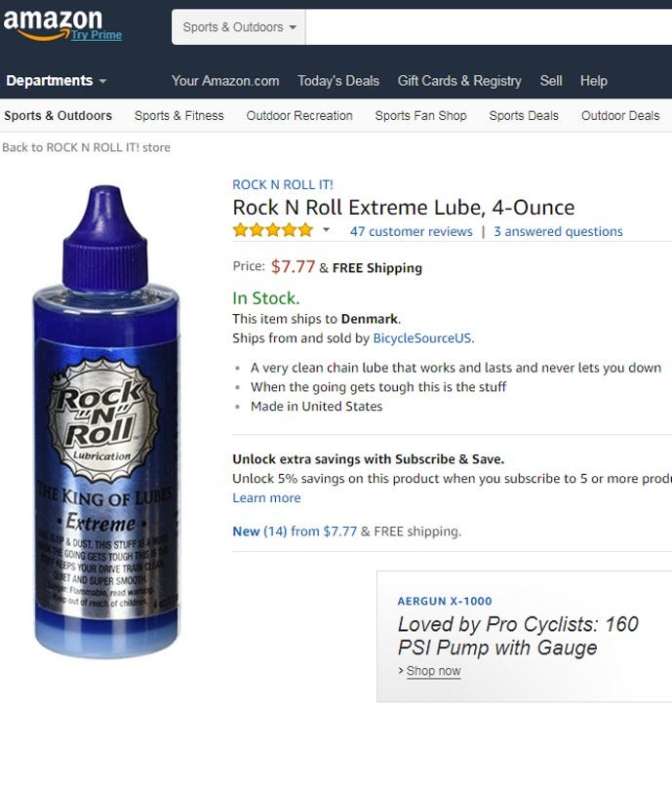Click the Try Prime link
This screenshot has height=788, width=672.
click(97, 35)
